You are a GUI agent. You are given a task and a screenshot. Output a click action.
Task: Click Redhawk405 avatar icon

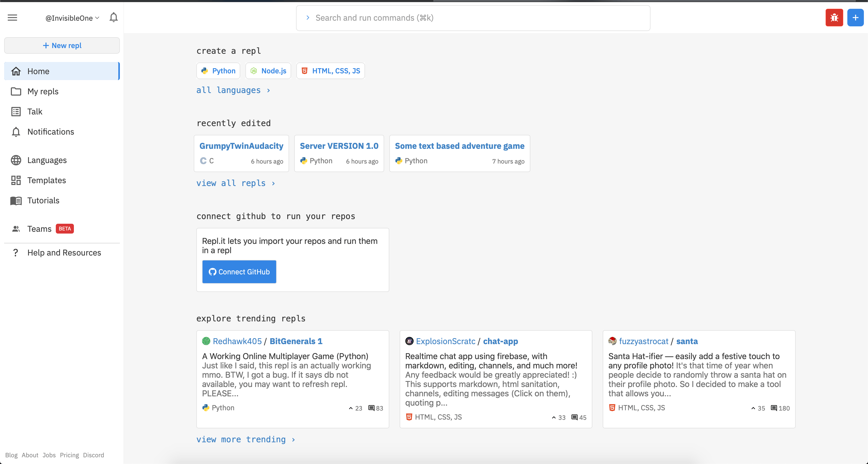[206, 341]
